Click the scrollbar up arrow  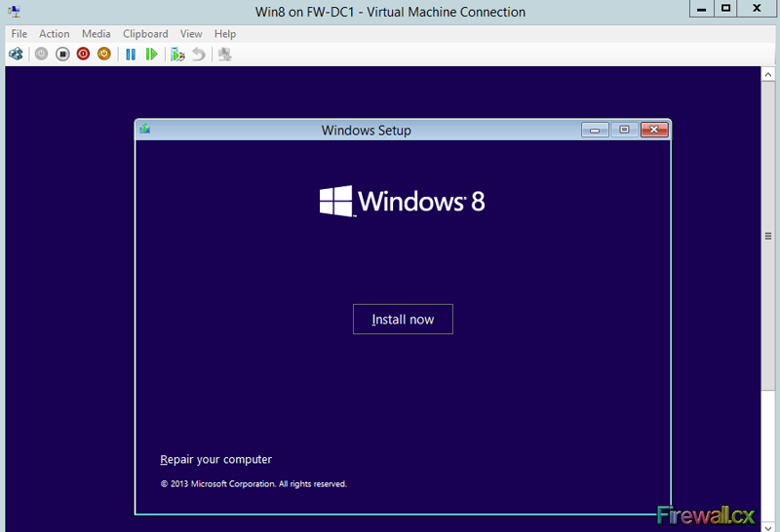coord(768,75)
